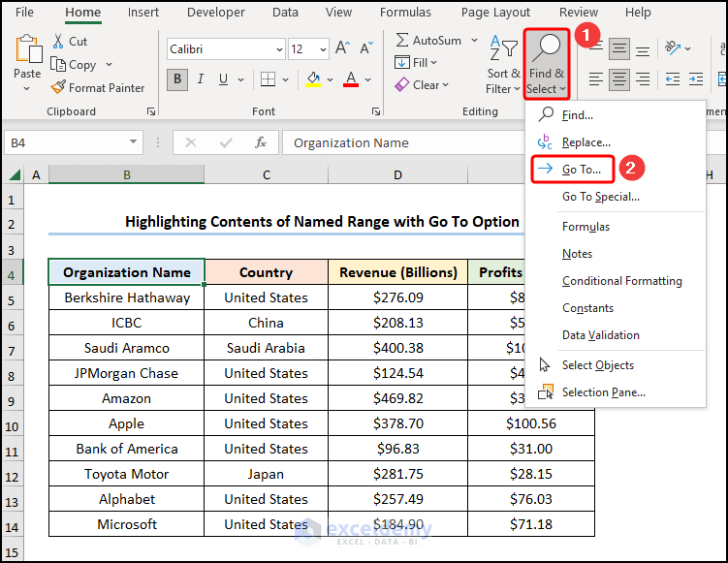This screenshot has width=728, height=563.
Task: Click the Paste clipboard icon
Action: click(x=27, y=48)
